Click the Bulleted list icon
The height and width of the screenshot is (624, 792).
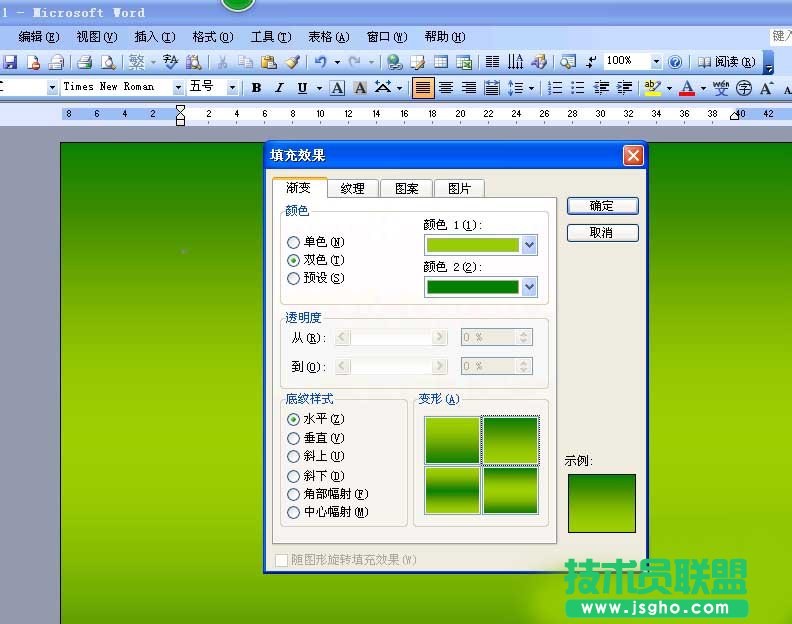577,88
